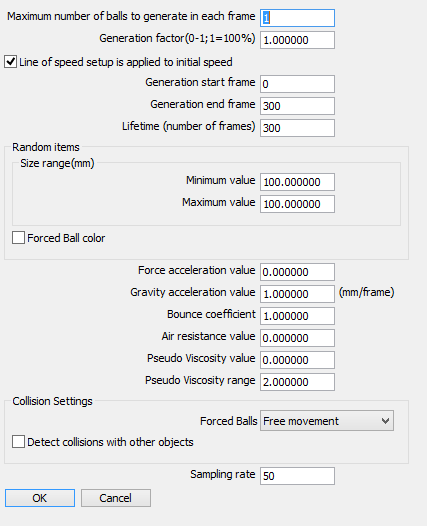This screenshot has width=427, height=526.
Task: Select the Generation factor input field
Action: pyautogui.click(x=297, y=40)
